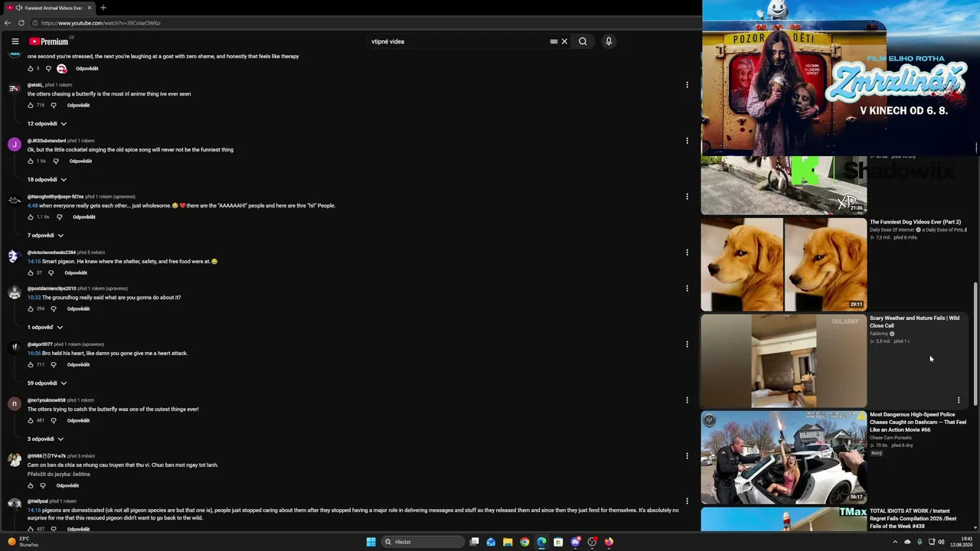Expand the 18 odpovědí replies
Screen dimensions: 980x551
click(47, 180)
